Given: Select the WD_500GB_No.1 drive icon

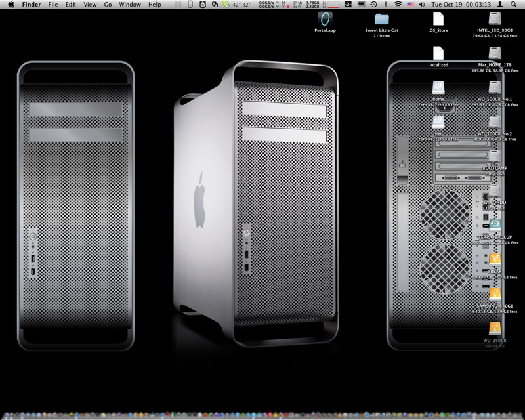Looking at the screenshot, I should coord(495,88).
